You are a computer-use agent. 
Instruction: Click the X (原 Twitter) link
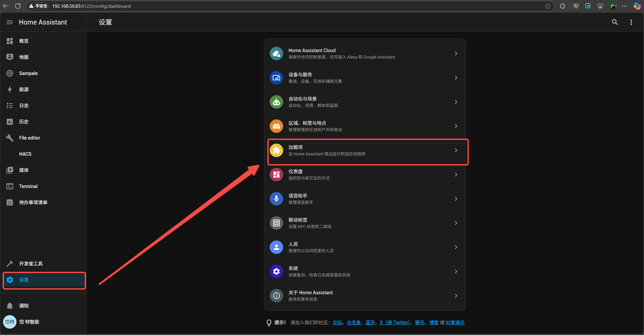(395, 323)
